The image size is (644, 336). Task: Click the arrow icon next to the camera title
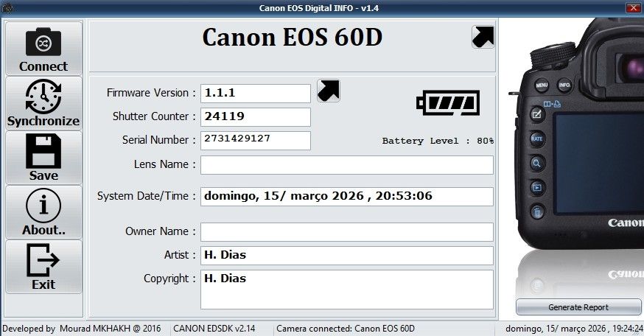(483, 37)
